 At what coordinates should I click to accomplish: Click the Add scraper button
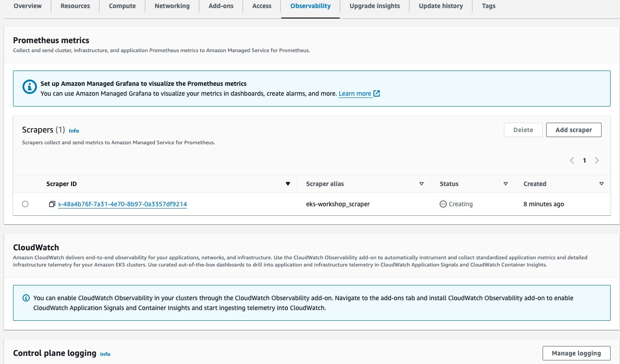click(574, 130)
